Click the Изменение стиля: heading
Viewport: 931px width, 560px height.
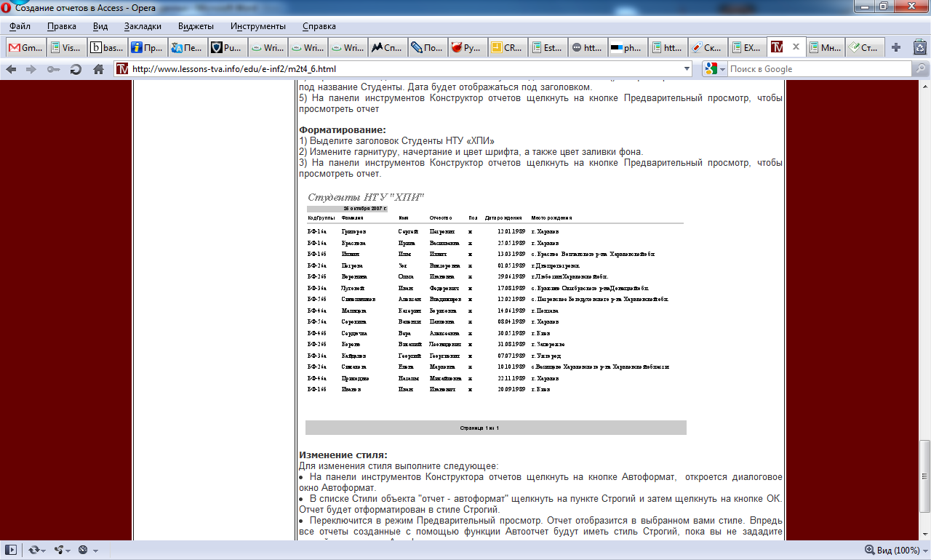[x=343, y=455]
